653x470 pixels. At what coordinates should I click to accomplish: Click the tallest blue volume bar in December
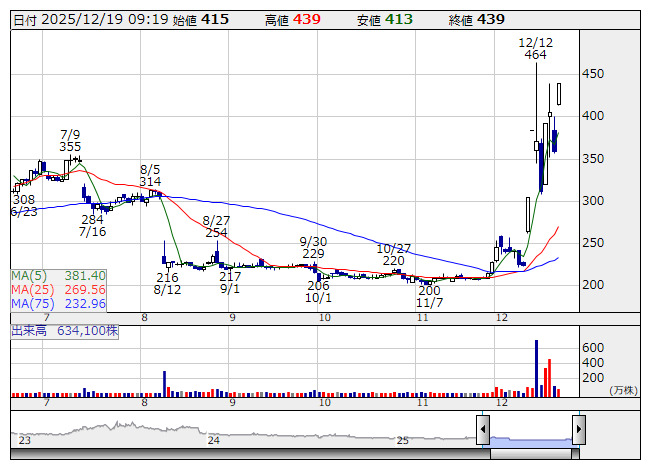click(536, 368)
